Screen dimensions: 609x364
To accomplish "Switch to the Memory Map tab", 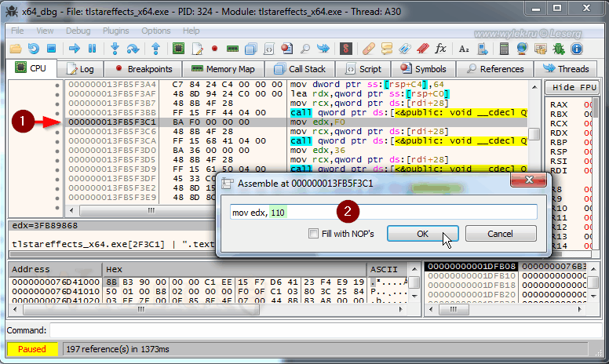I will (224, 69).
